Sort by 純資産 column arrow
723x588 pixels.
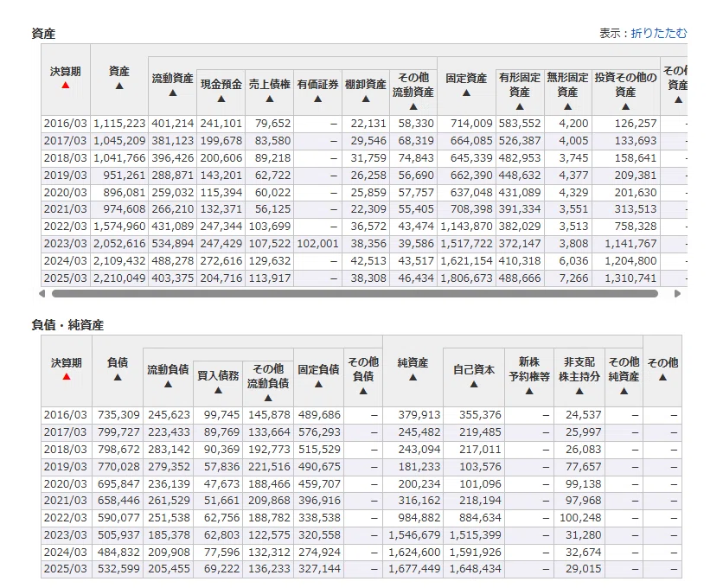413,377
